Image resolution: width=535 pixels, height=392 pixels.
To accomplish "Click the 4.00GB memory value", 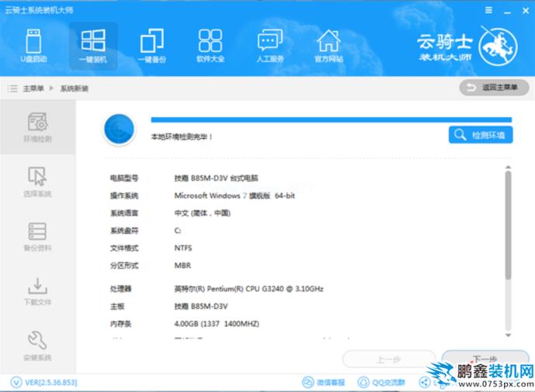I will [217, 324].
